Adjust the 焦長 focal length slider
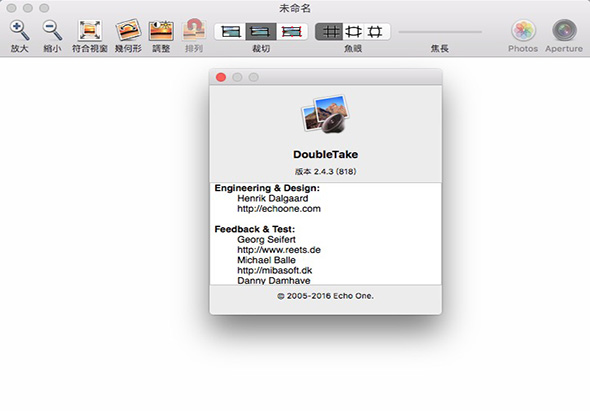 click(x=440, y=32)
